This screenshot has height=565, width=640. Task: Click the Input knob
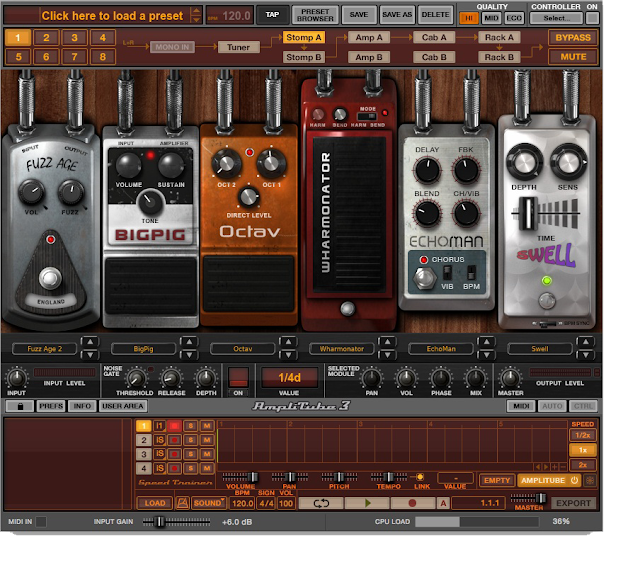16,378
